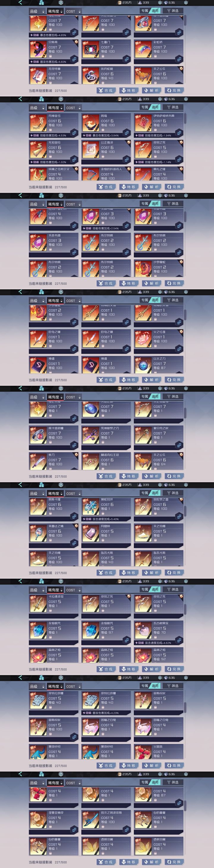Open the 稀有度 dropdown above the 七重门 list

(x=55, y=11)
